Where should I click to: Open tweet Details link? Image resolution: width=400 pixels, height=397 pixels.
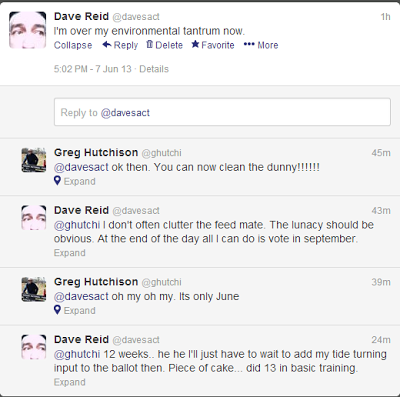tap(154, 69)
